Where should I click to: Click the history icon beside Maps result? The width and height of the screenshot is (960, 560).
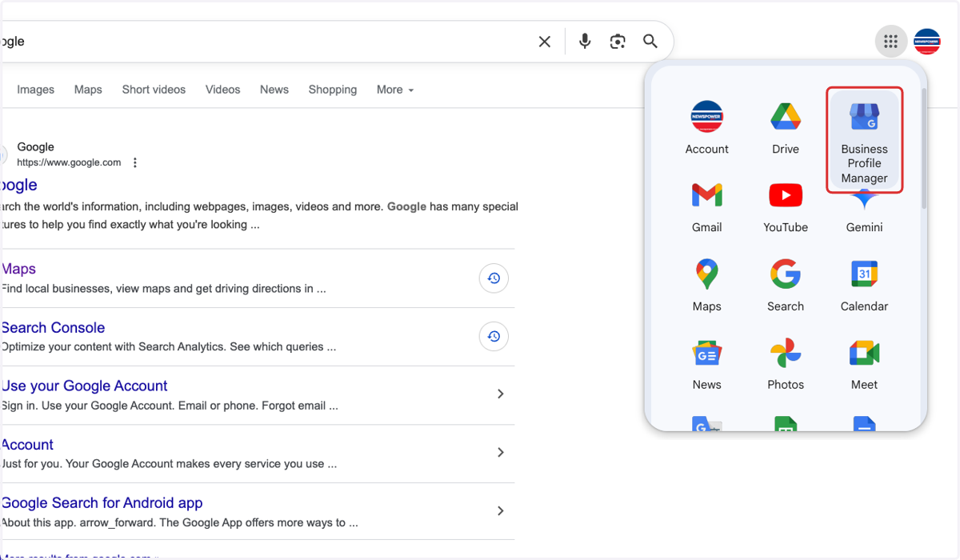click(494, 278)
